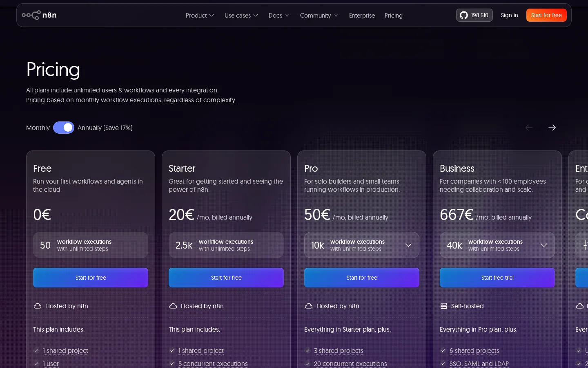Click the checkmark beside 3 shared projects
The height and width of the screenshot is (368, 588).
pos(307,350)
